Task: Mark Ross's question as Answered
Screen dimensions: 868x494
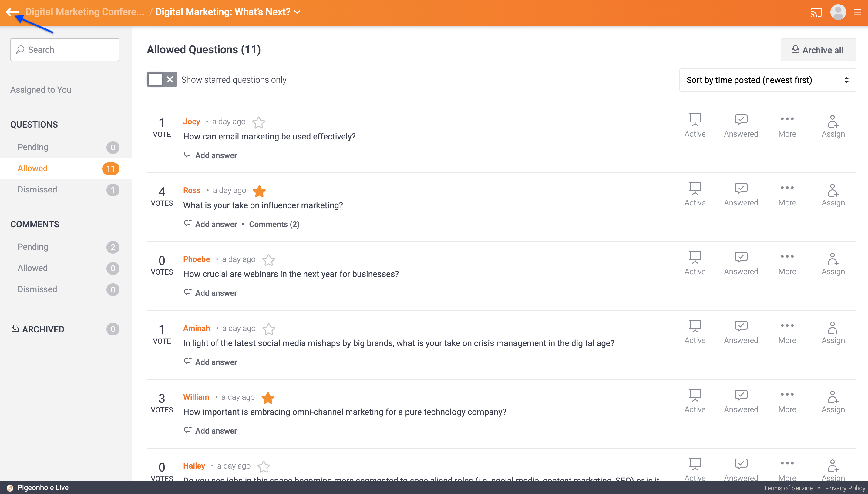Action: pyautogui.click(x=741, y=194)
